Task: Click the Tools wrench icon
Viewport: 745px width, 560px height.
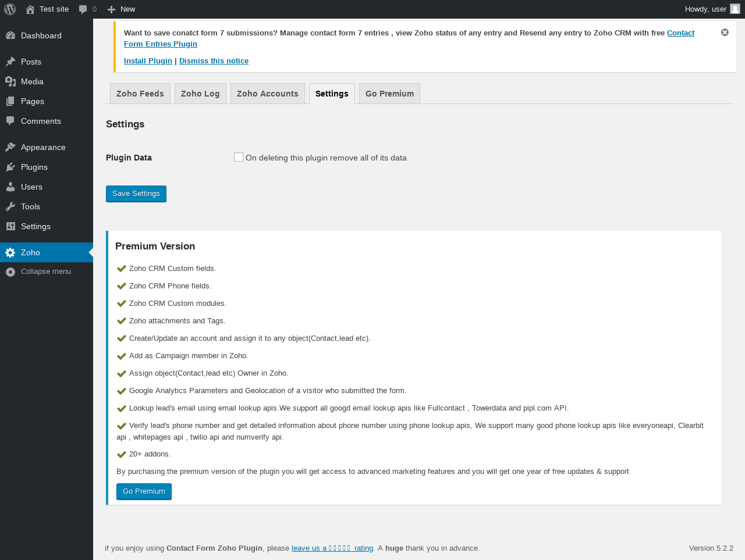Action: tap(10, 206)
